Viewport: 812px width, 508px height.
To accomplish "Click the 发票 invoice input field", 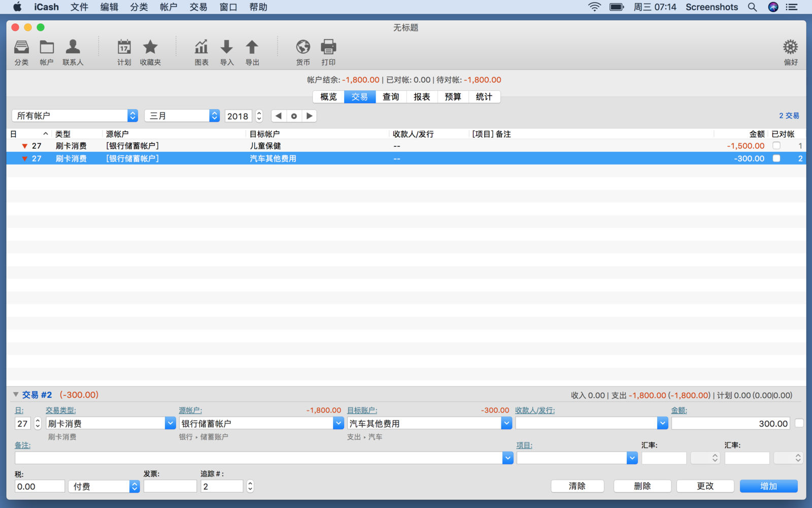I will (170, 486).
